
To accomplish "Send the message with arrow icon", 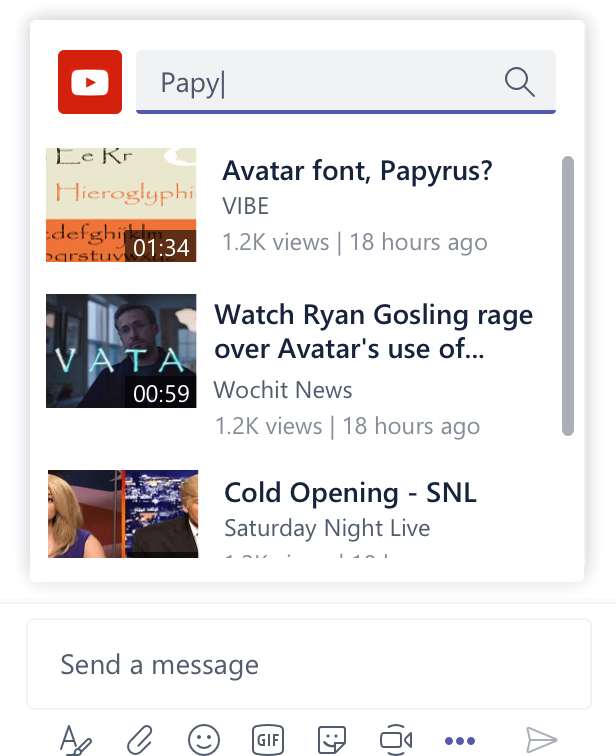I will point(541,740).
